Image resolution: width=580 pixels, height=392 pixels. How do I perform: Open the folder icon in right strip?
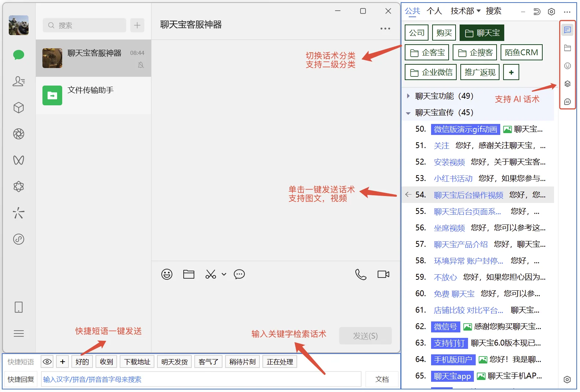click(x=568, y=48)
